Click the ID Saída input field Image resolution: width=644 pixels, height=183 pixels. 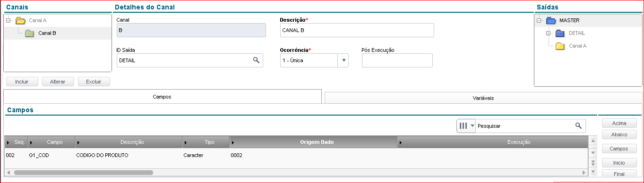pos(189,60)
